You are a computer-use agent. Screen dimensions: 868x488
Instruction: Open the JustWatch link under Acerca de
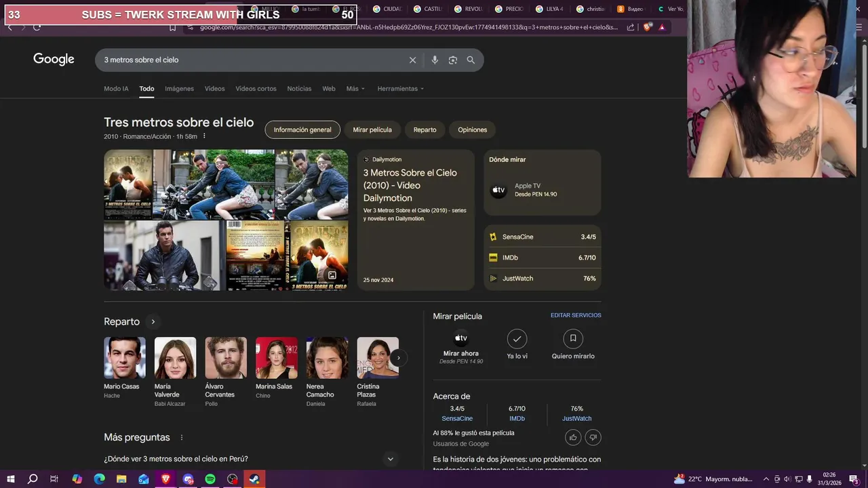(x=577, y=418)
